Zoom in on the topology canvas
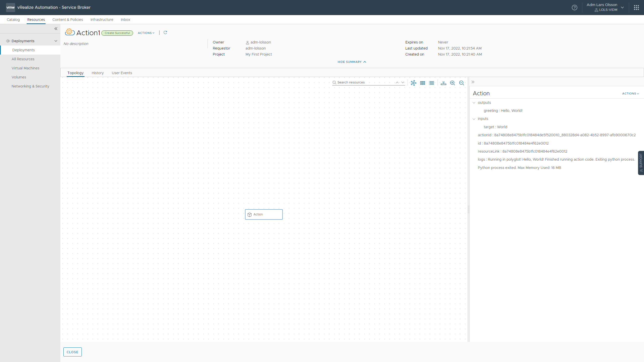This screenshot has height=362, width=644. point(453,83)
